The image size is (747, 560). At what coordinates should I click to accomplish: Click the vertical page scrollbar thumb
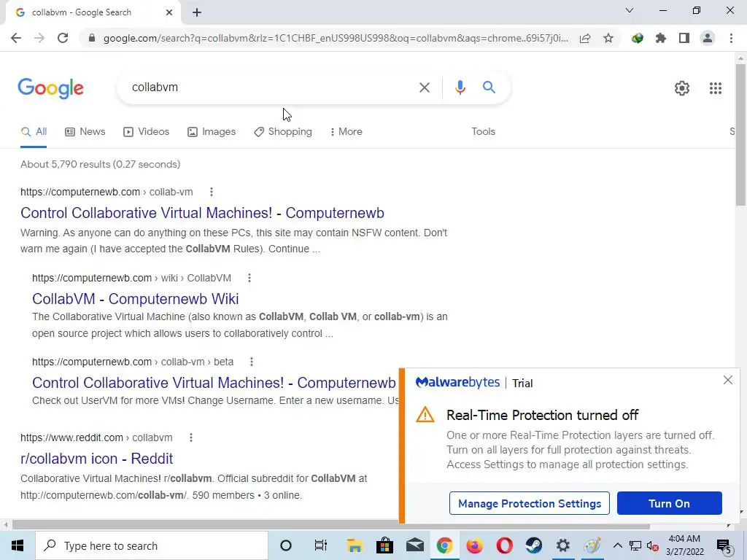point(740,135)
